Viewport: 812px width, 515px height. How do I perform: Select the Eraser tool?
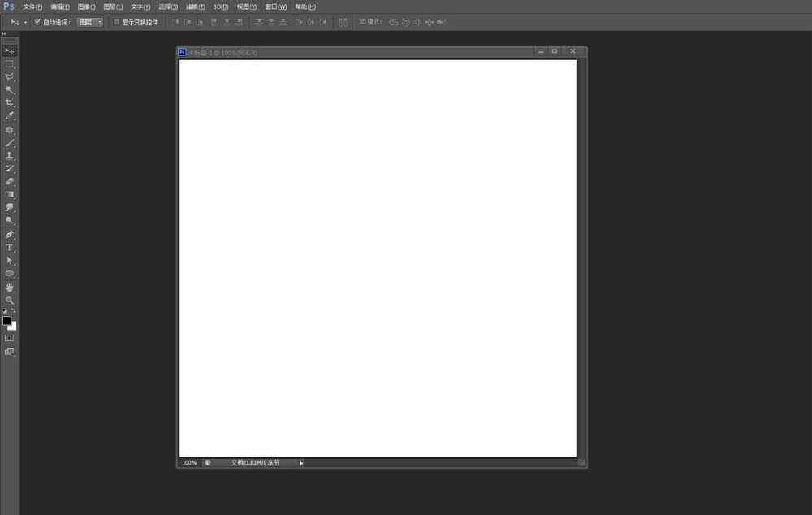point(10,182)
